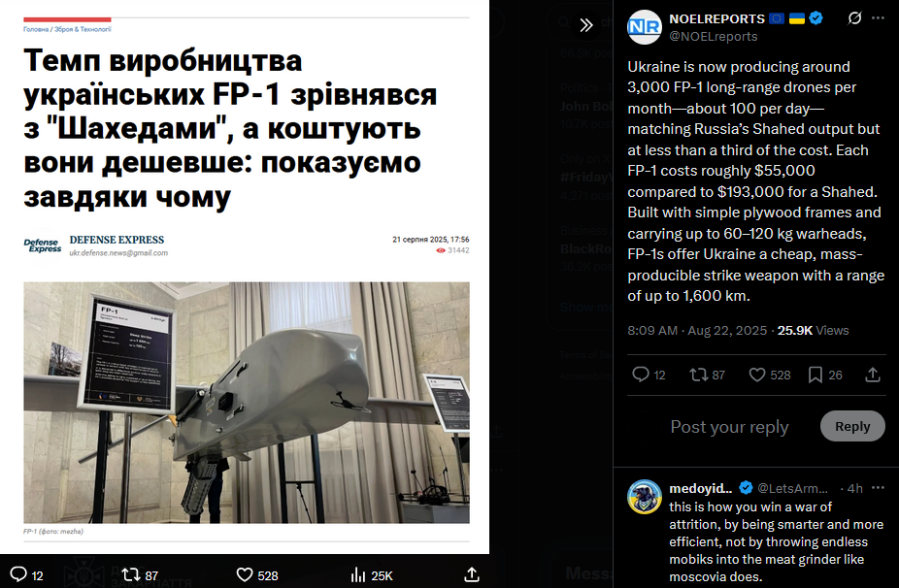Open the 25.9K Views link
Viewport: 899px width, 588px height.
coord(813,331)
